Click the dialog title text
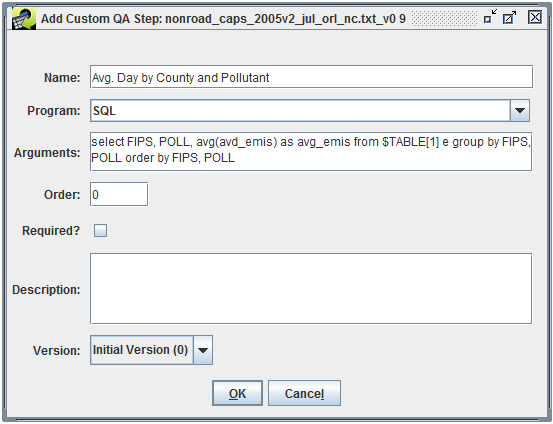Viewport: 553px width, 424px height. pos(223,18)
